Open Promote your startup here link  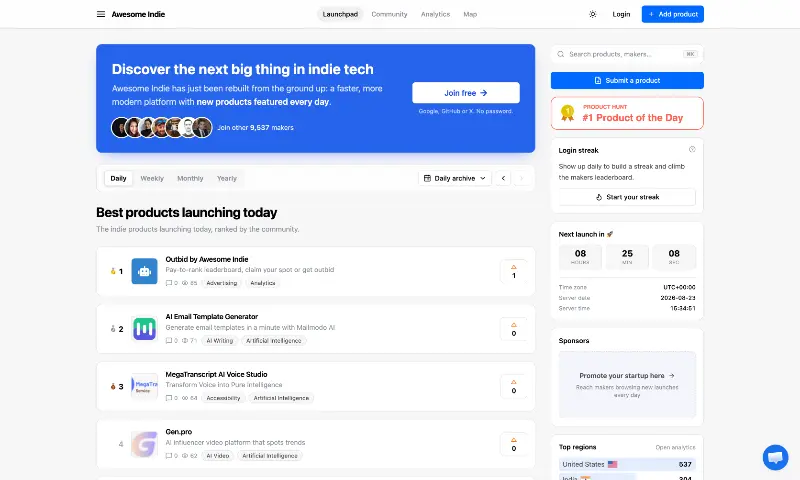627,375
